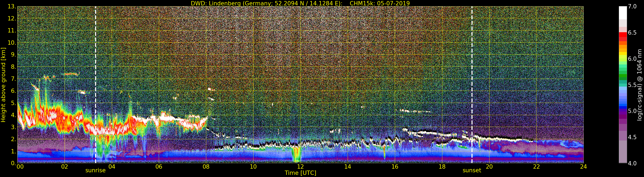
Task: Click the "0." tick on the height axis
Action: pyautogui.click(x=14, y=163)
